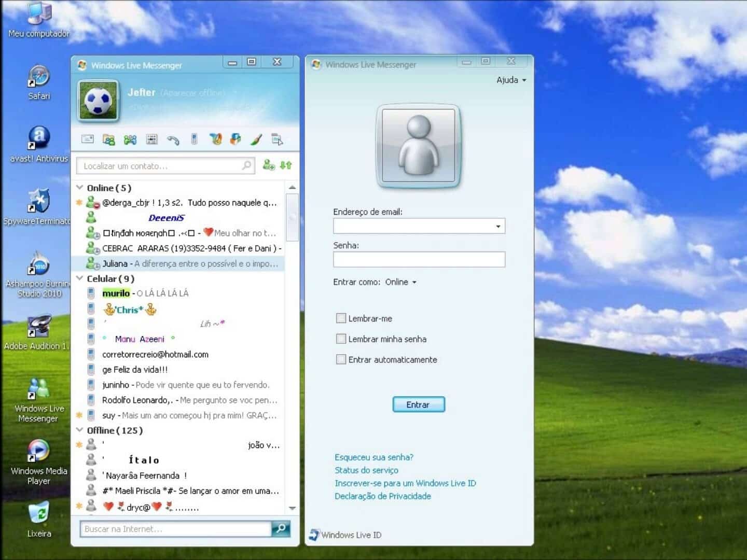This screenshot has width=747, height=560.
Task: Click phone icon beside murilo contact
Action: (91, 293)
